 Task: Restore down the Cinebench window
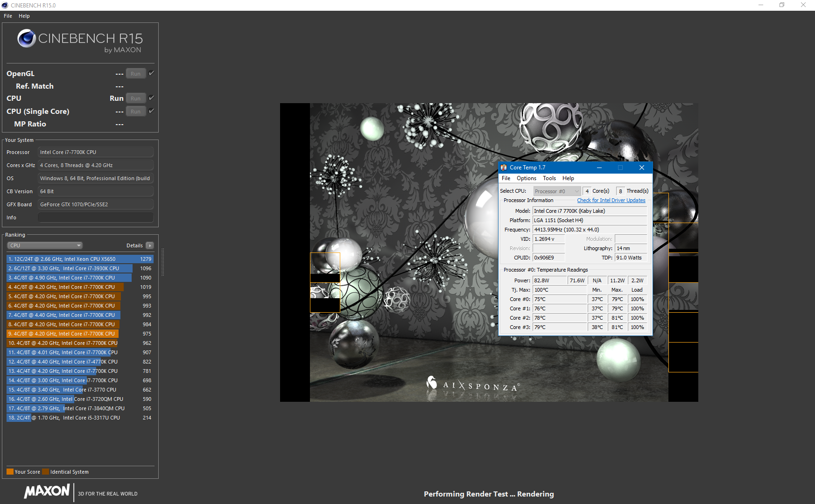[782, 5]
